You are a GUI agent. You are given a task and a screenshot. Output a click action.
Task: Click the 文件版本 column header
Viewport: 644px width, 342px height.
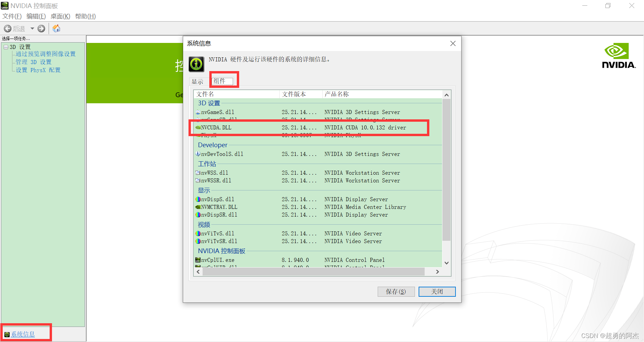click(301, 94)
